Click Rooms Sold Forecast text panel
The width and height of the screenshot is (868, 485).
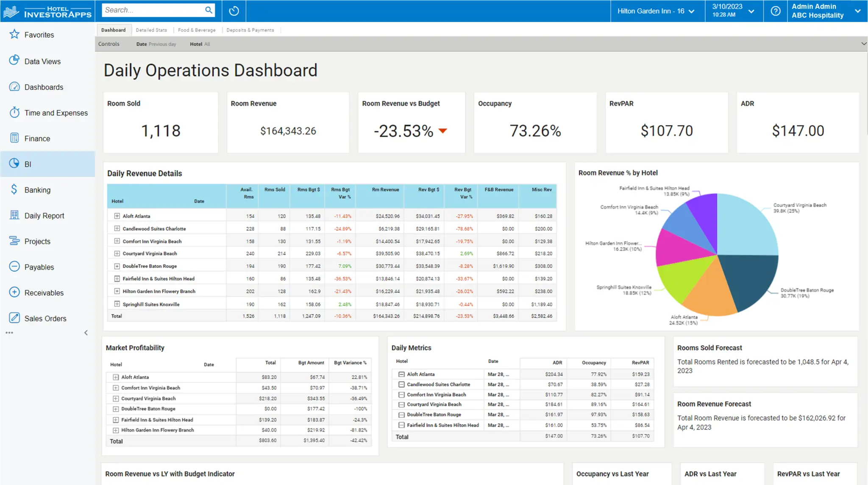tap(765, 361)
